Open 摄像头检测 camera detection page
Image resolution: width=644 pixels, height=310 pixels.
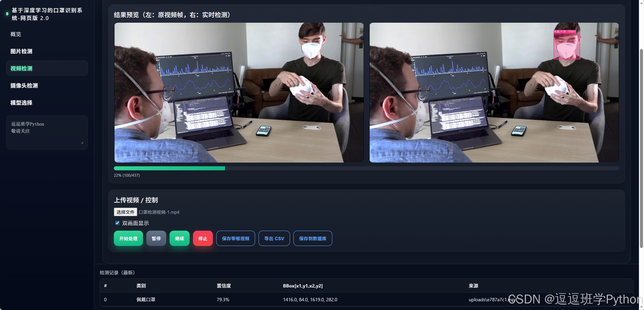[24, 86]
